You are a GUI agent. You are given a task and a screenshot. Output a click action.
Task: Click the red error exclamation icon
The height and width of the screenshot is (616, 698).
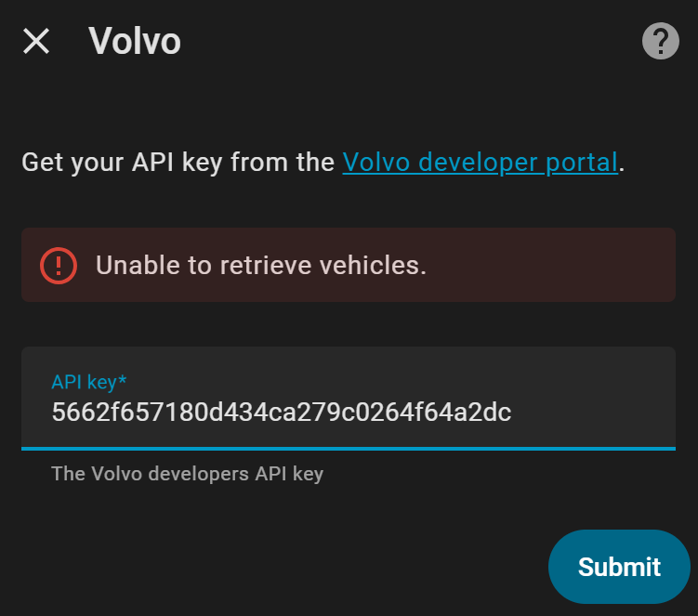click(59, 266)
